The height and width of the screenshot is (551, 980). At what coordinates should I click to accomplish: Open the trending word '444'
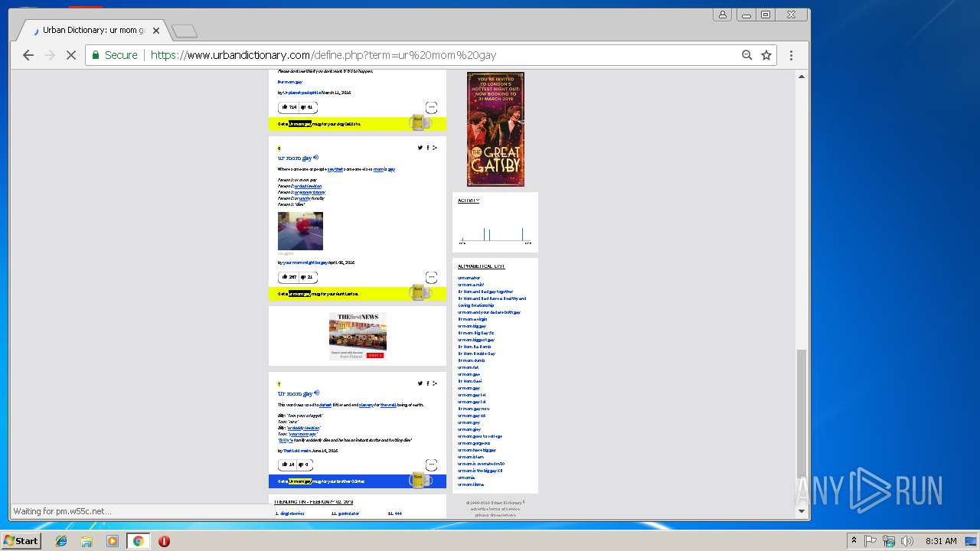point(398,514)
